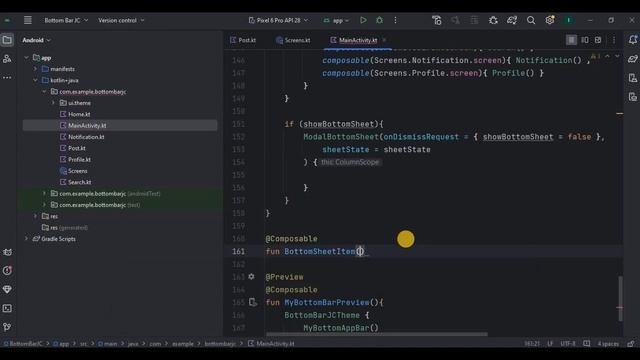Switch to the Post.kt tab
Image resolution: width=640 pixels, height=360 pixels.
(x=243, y=40)
